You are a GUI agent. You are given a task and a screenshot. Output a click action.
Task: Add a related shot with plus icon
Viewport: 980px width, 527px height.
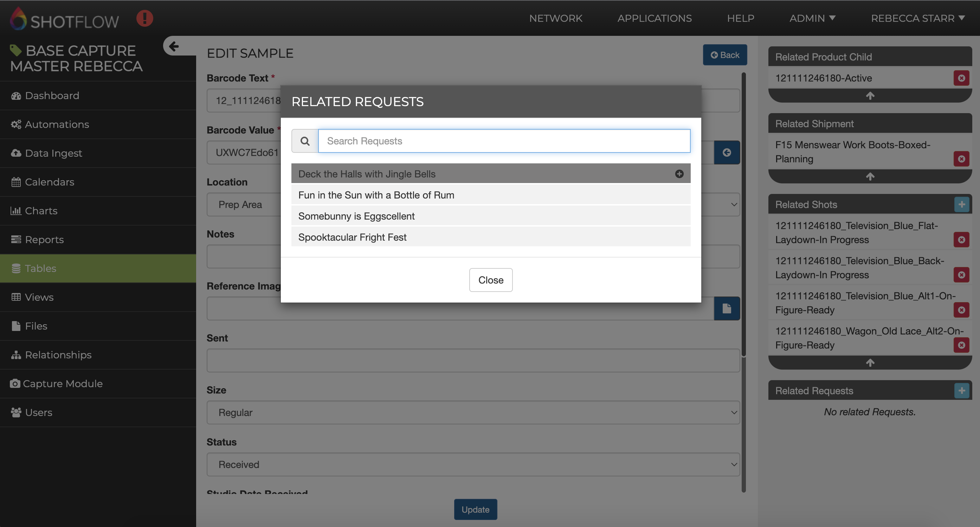point(961,204)
